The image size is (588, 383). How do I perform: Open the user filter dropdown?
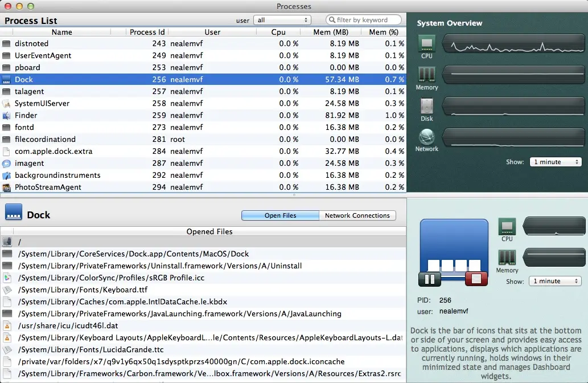pyautogui.click(x=282, y=20)
